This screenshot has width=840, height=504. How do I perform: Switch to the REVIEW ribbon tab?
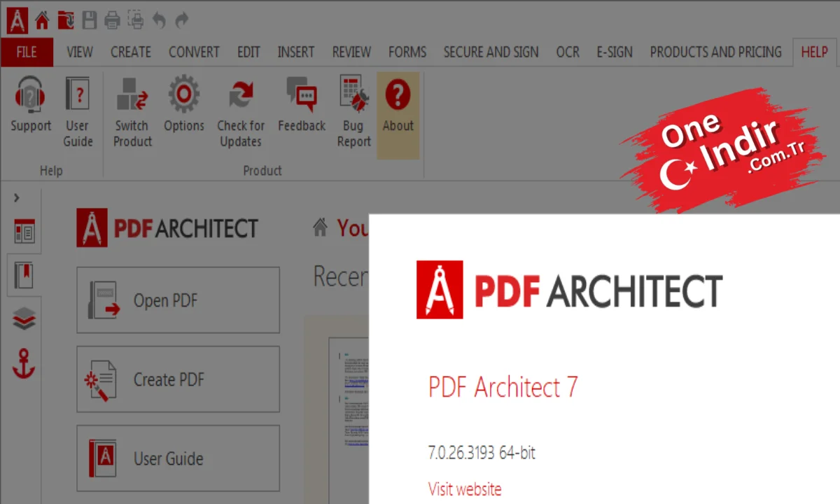(x=351, y=52)
